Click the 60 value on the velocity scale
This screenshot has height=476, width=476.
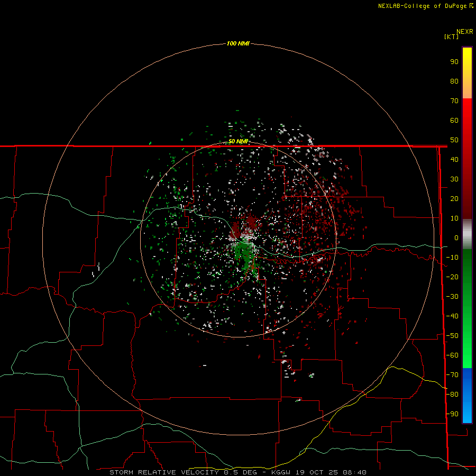click(x=454, y=121)
